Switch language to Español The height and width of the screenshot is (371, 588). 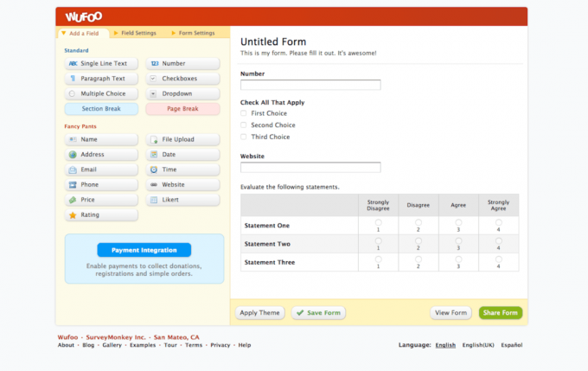[512, 345]
